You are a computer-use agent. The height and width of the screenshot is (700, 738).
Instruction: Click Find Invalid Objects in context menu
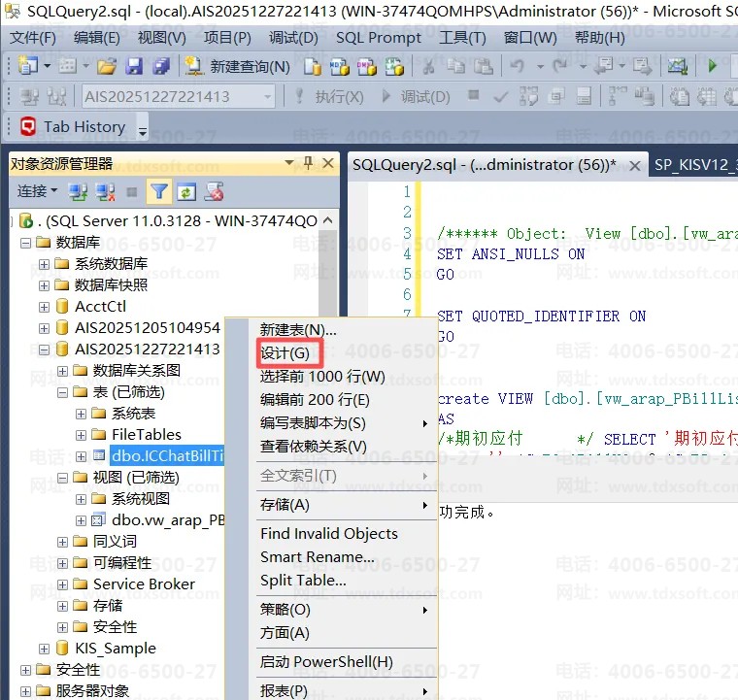(328, 534)
